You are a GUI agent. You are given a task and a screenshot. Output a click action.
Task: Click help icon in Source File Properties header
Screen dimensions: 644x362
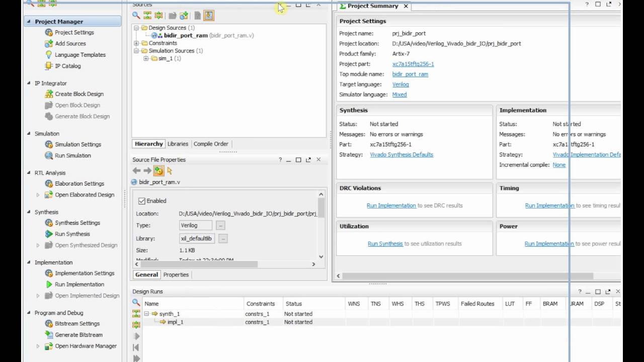(280, 160)
